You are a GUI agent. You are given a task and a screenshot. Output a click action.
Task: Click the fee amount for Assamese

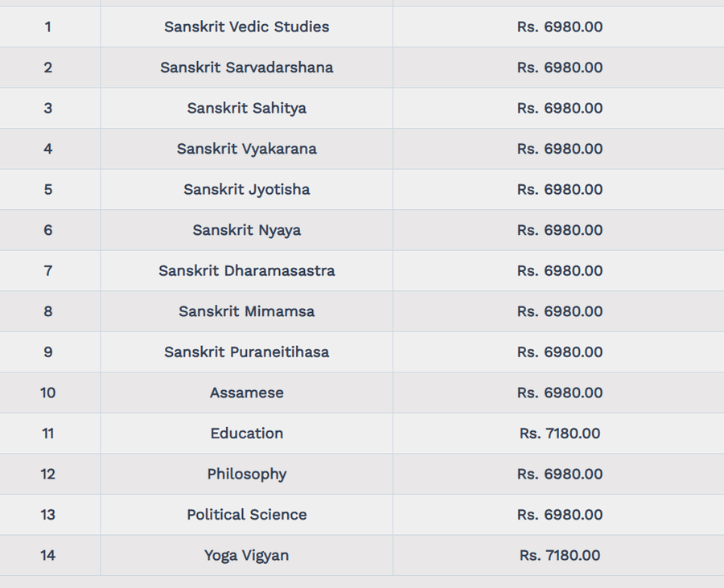[560, 393]
